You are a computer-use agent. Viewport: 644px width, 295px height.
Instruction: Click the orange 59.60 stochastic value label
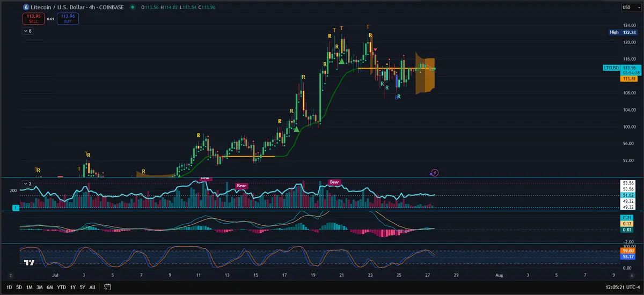click(628, 250)
